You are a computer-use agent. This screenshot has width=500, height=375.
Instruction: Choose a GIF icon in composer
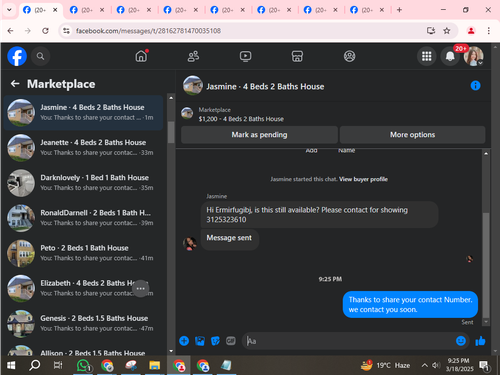[231, 341]
